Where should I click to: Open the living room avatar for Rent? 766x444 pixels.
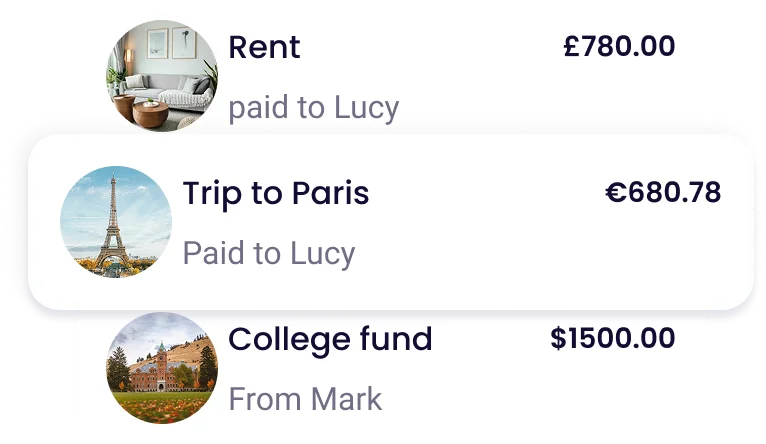pyautogui.click(x=162, y=76)
